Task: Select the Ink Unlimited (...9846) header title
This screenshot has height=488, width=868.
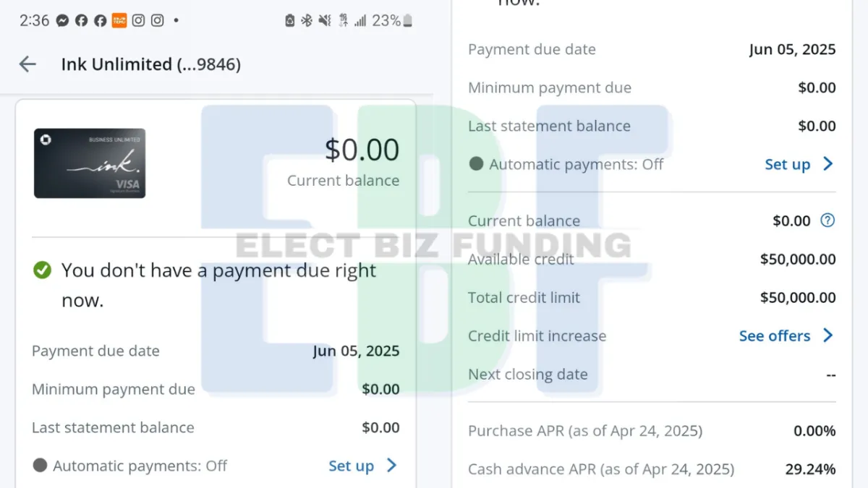Action: (151, 64)
